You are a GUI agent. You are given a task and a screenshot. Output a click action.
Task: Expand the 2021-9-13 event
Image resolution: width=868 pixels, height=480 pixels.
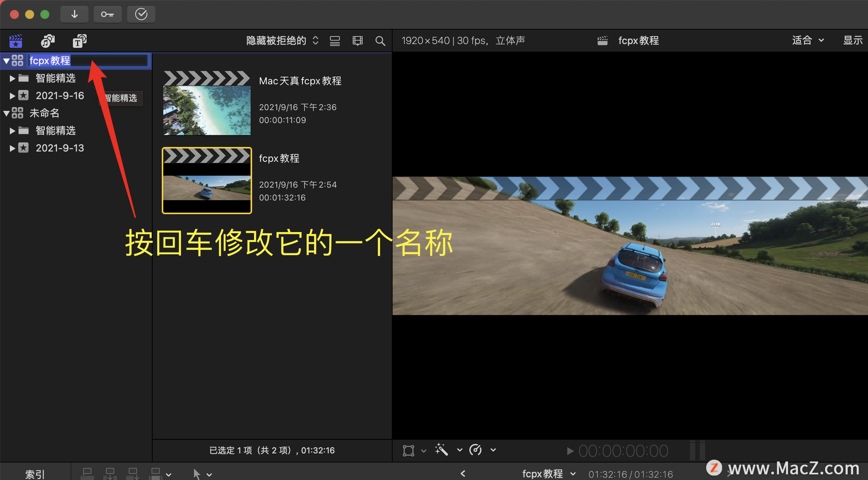tap(12, 148)
